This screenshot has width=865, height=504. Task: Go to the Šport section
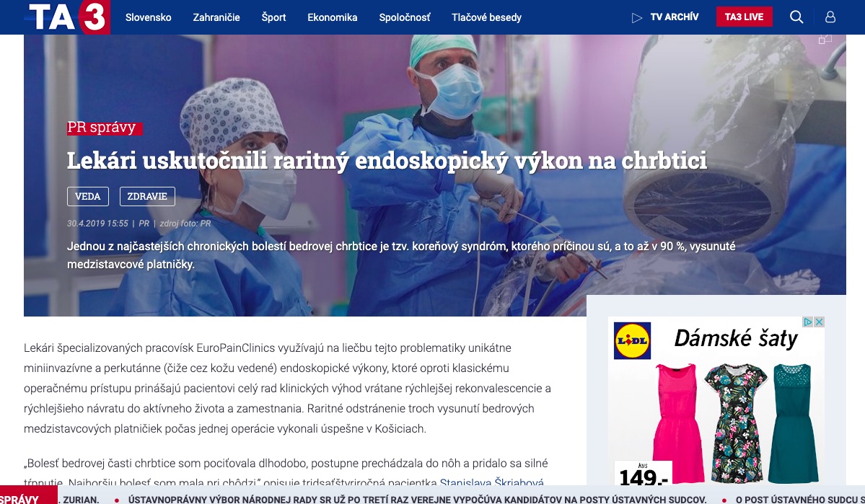tap(273, 17)
